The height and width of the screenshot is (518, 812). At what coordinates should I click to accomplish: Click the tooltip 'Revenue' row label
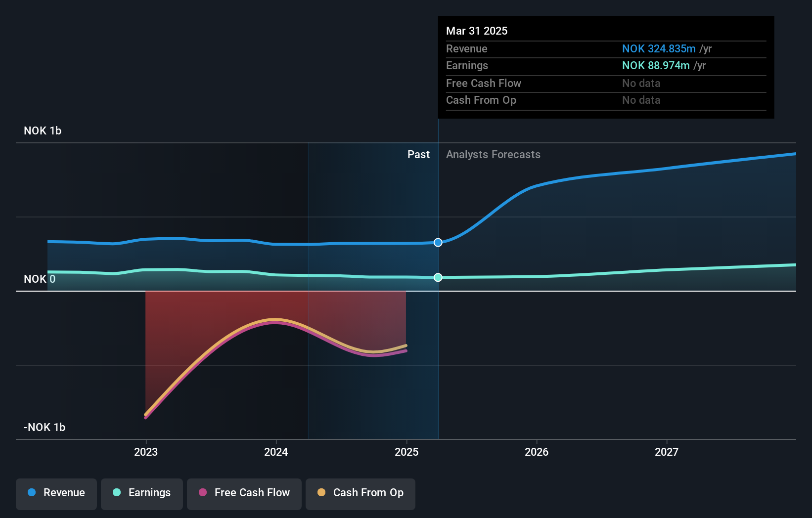click(x=467, y=48)
